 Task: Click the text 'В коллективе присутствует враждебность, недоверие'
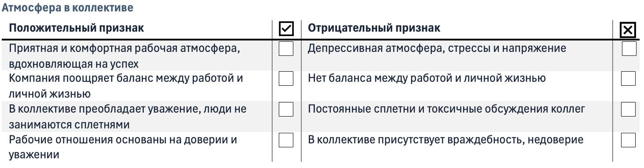tap(446, 140)
